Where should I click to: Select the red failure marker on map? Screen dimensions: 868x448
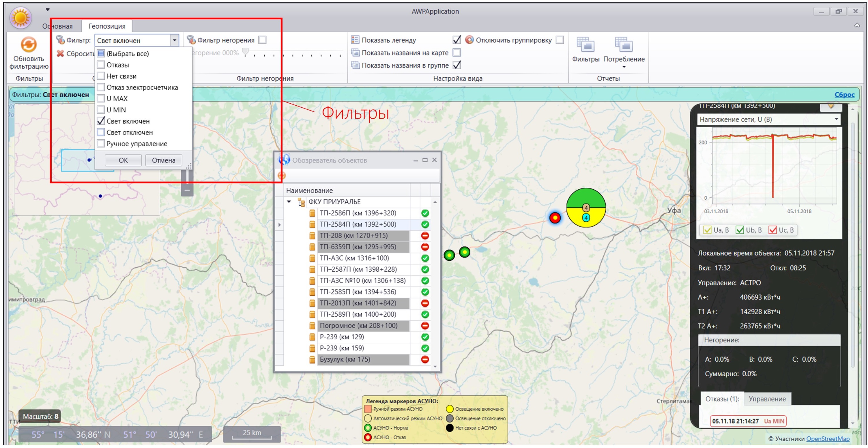(555, 218)
